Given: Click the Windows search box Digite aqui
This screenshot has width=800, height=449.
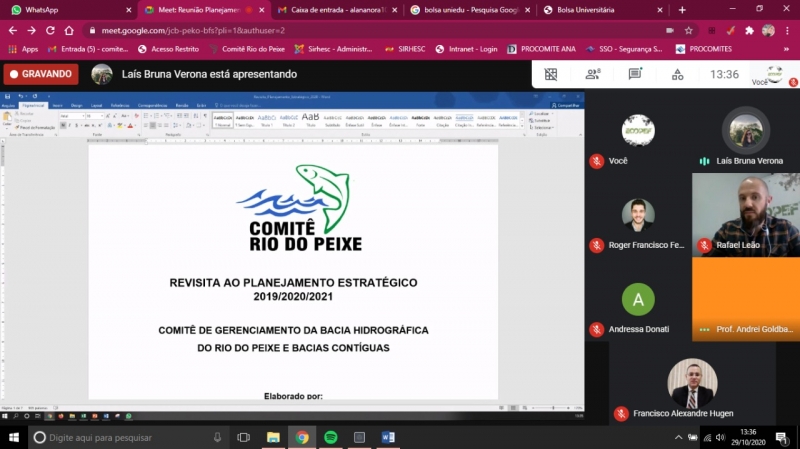Looking at the screenshot, I should point(128,437).
